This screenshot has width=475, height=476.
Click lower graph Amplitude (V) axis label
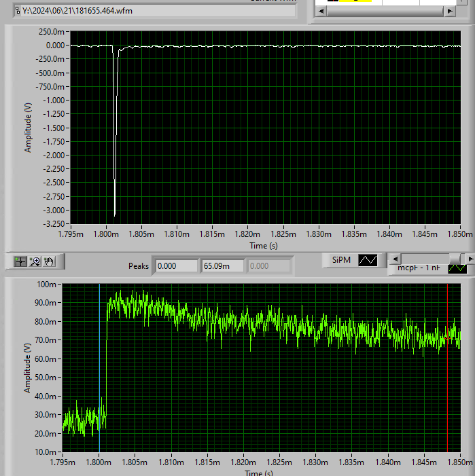27,368
